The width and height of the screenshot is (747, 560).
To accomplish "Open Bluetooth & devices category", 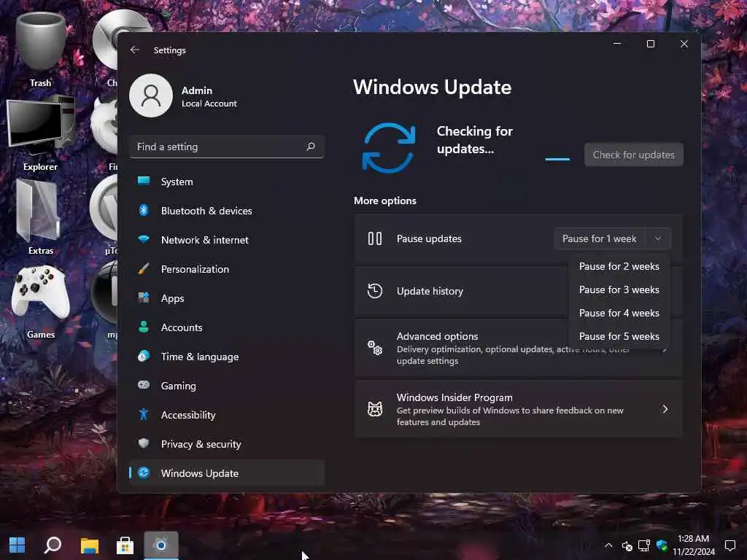I will coord(227,211).
